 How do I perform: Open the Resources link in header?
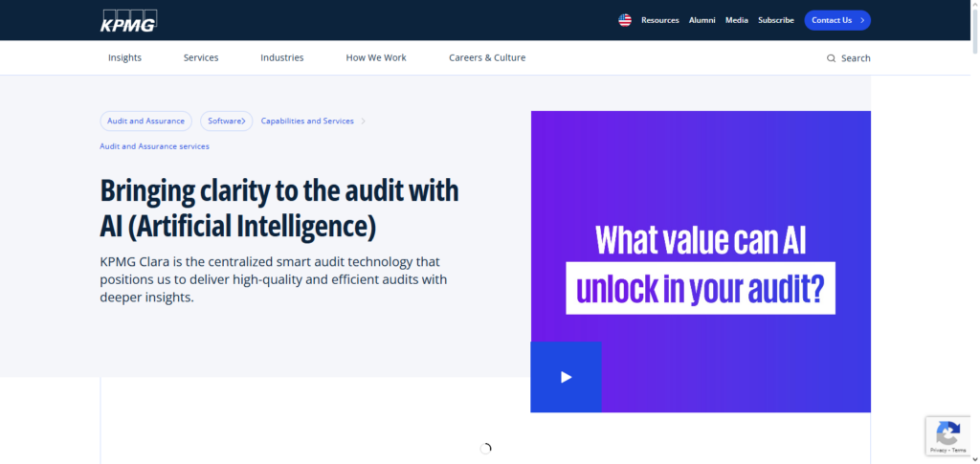point(660,20)
